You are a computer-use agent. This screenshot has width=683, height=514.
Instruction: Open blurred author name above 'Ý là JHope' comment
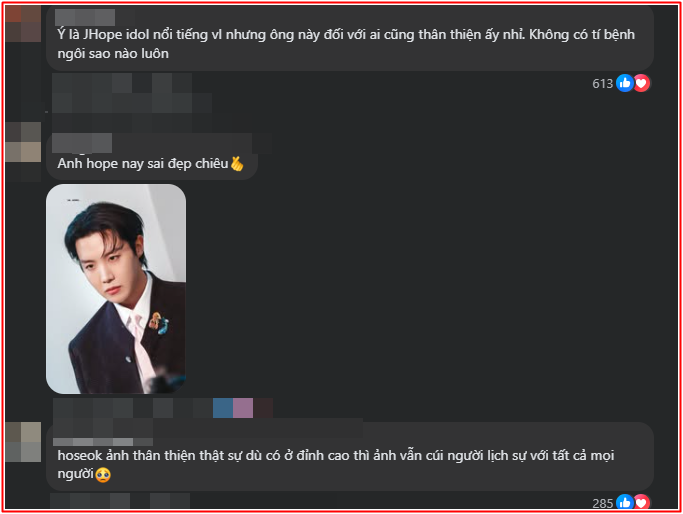[85, 17]
